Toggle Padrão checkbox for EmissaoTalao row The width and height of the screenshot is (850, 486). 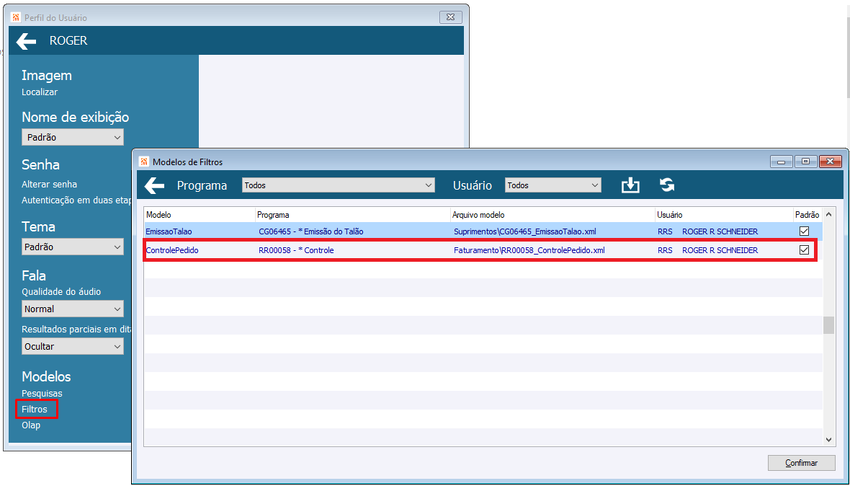[x=804, y=231]
